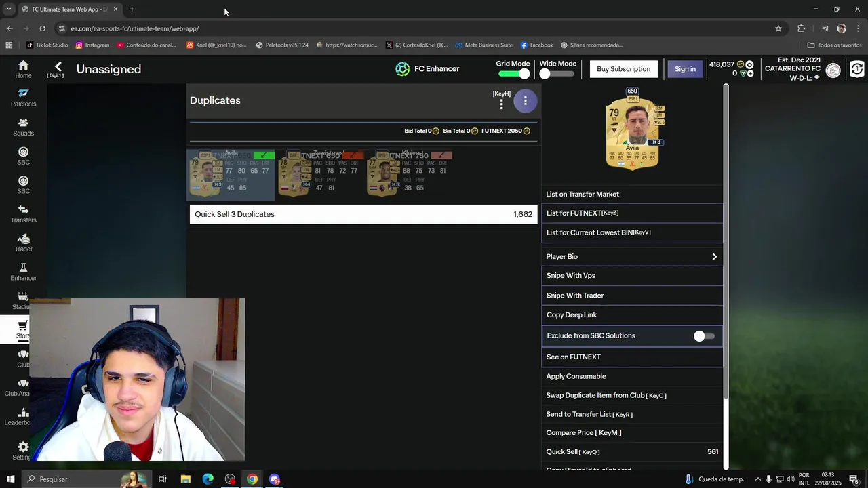Click the plus icon beside FC points
This screenshot has height=488, width=868.
749,73
